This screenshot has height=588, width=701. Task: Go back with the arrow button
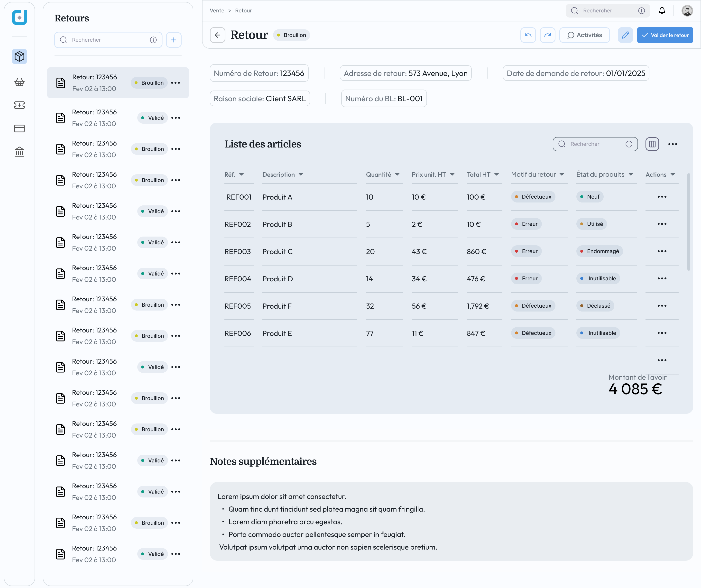[x=218, y=35]
